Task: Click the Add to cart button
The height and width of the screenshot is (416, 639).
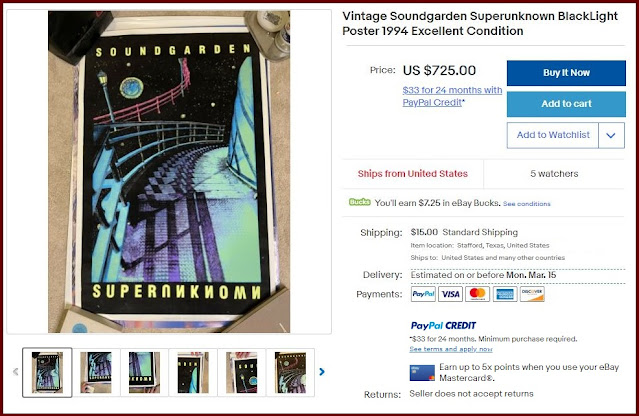Action: 566,104
